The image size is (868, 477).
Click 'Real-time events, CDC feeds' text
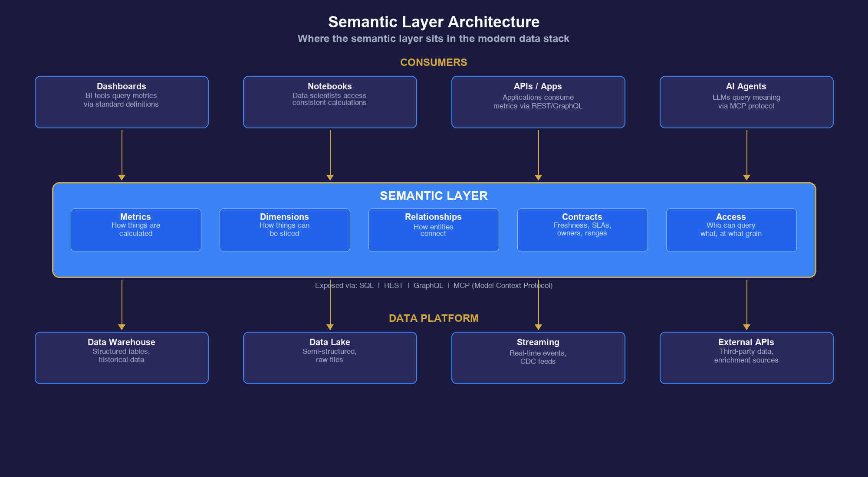tap(538, 357)
